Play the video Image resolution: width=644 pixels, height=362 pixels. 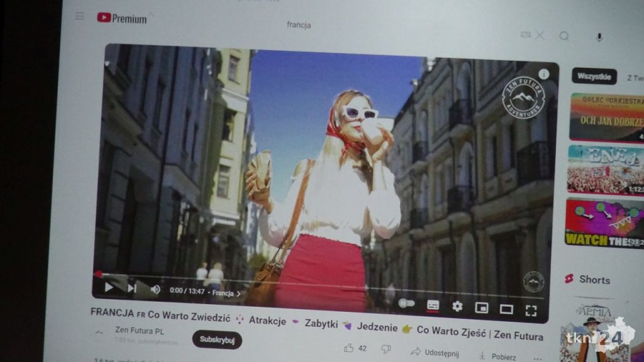(x=109, y=287)
